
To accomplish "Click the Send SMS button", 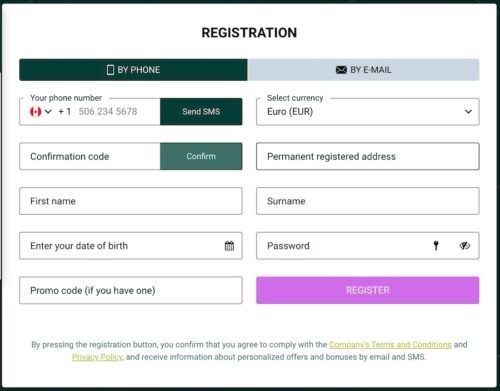I will pyautogui.click(x=201, y=111).
